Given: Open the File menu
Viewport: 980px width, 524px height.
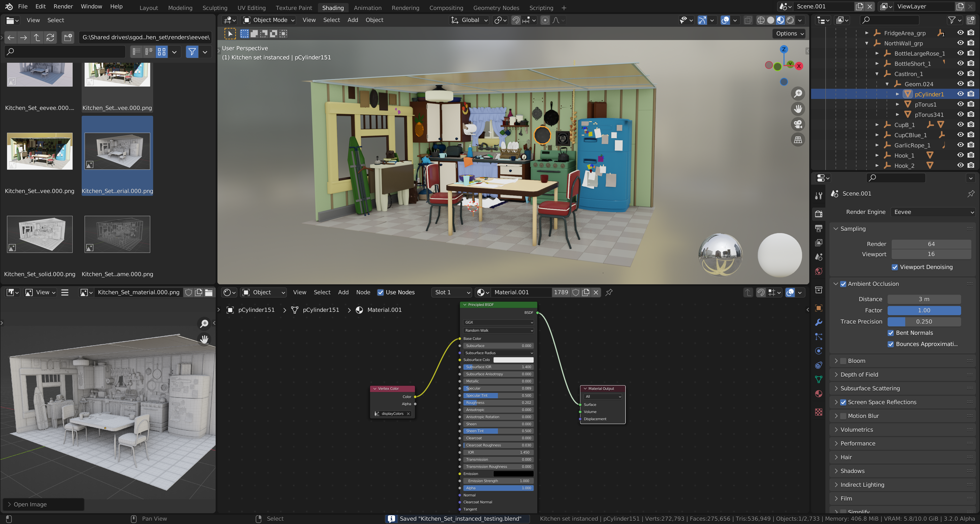Looking at the screenshot, I should coord(23,6).
